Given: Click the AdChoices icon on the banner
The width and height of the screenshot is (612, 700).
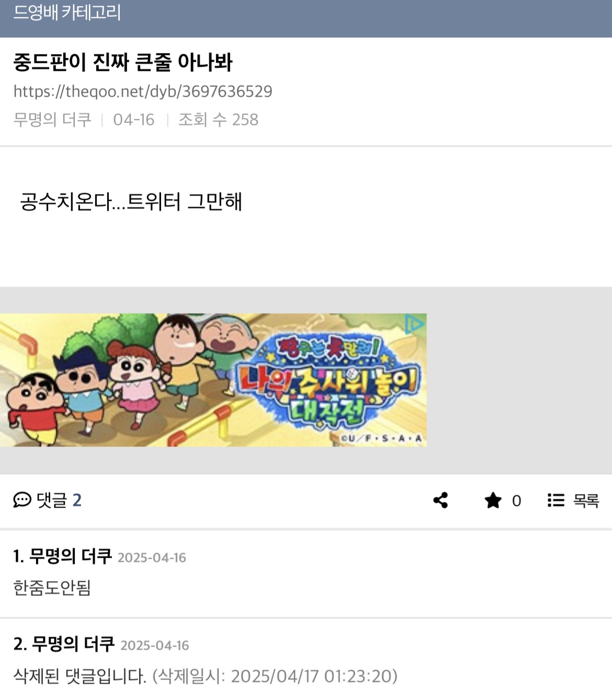Looking at the screenshot, I should point(415,324).
